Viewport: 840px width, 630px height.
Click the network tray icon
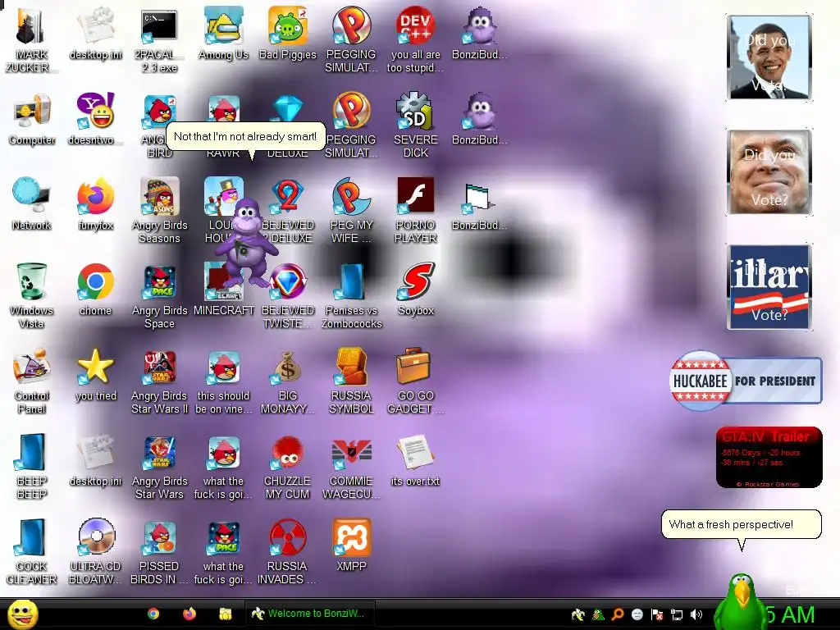[x=677, y=614]
